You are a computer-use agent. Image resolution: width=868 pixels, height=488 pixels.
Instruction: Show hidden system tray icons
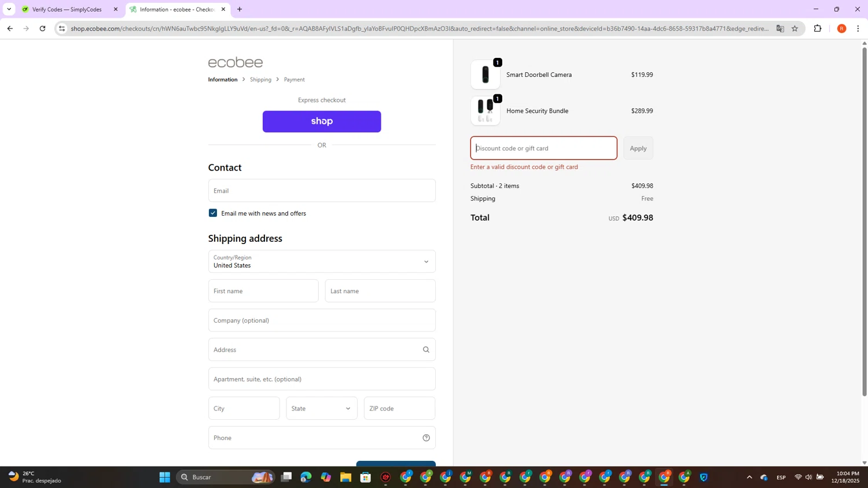(x=749, y=477)
